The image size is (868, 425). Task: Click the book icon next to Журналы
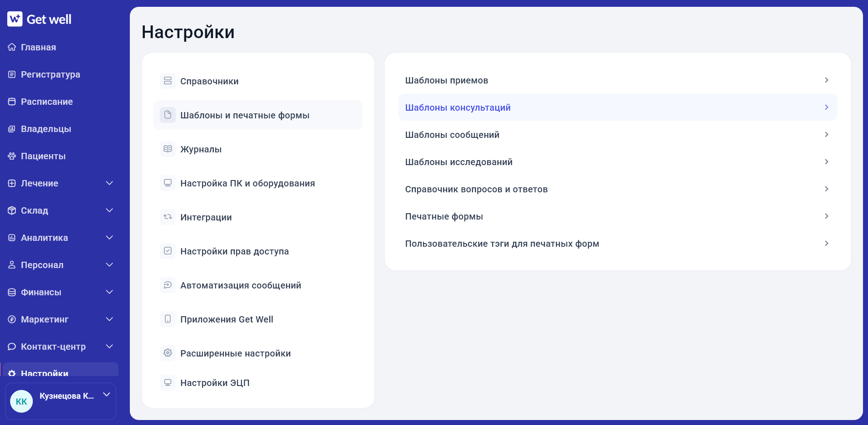click(x=168, y=149)
